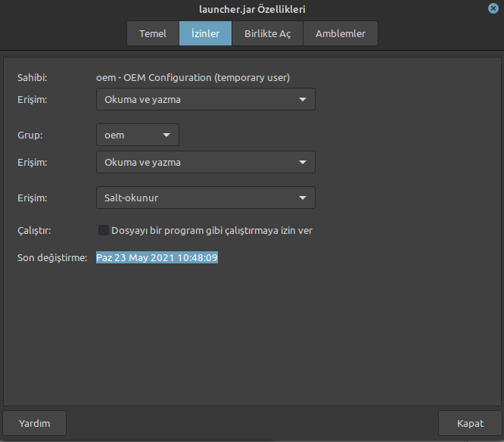Select the İzinler tab
Image resolution: width=504 pixels, height=442 pixels.
point(205,33)
